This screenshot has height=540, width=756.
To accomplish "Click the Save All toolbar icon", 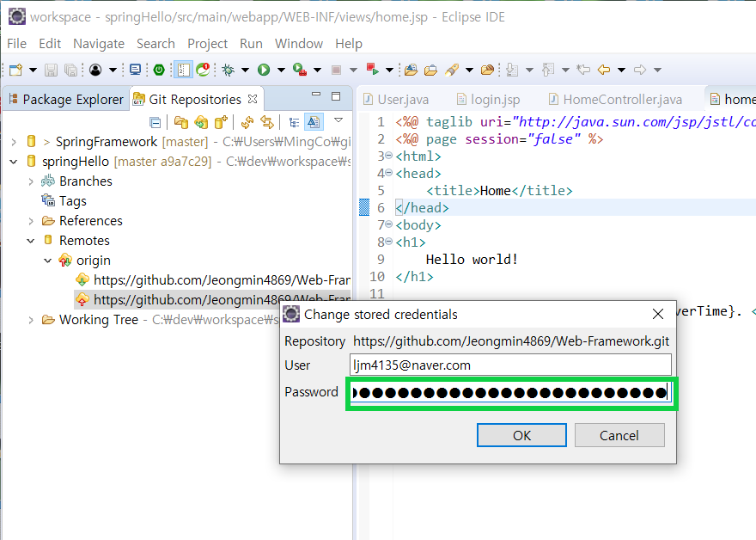I will [x=70, y=70].
